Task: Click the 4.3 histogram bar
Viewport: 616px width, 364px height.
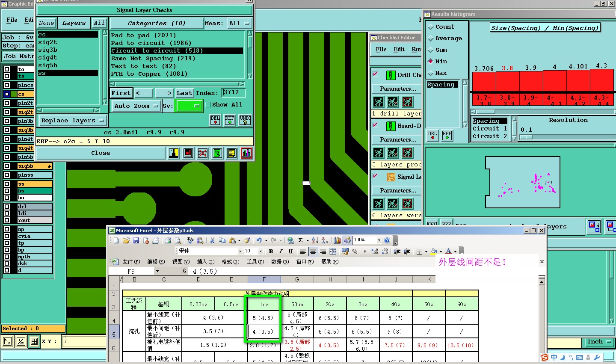Action: pyautogui.click(x=602, y=80)
